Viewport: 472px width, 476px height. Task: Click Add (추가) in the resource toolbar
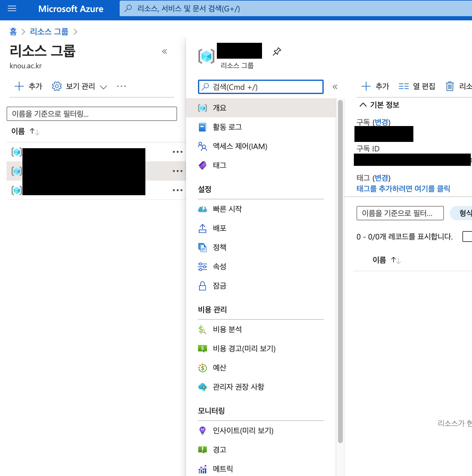(x=375, y=86)
